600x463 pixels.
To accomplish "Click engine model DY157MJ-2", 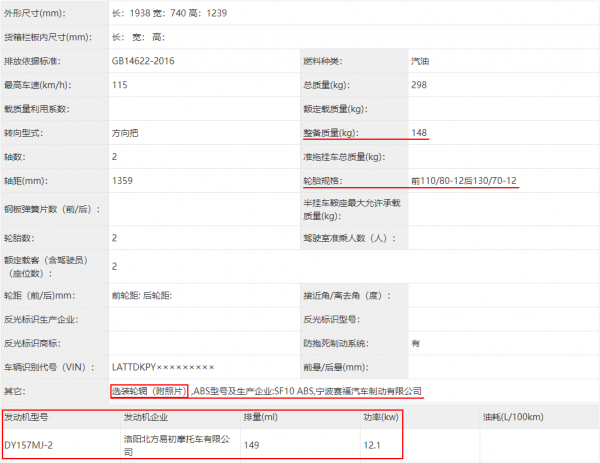I will 28,445.
